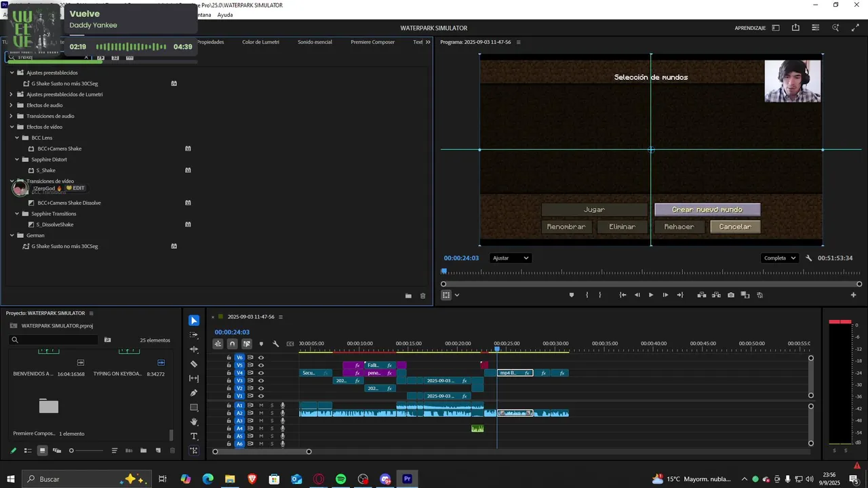Image resolution: width=868 pixels, height=488 pixels.
Task: Select the Type tool
Action: [x=194, y=436]
